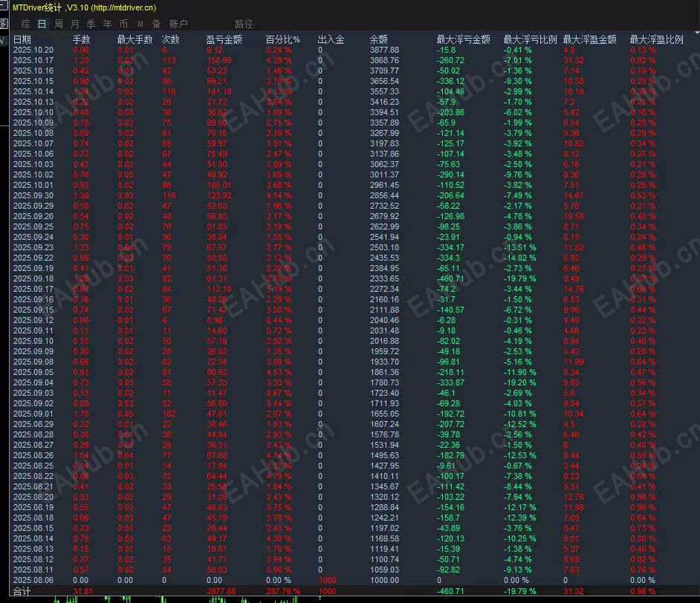
Task: Click the total percentage 287.79 %
Action: [283, 591]
